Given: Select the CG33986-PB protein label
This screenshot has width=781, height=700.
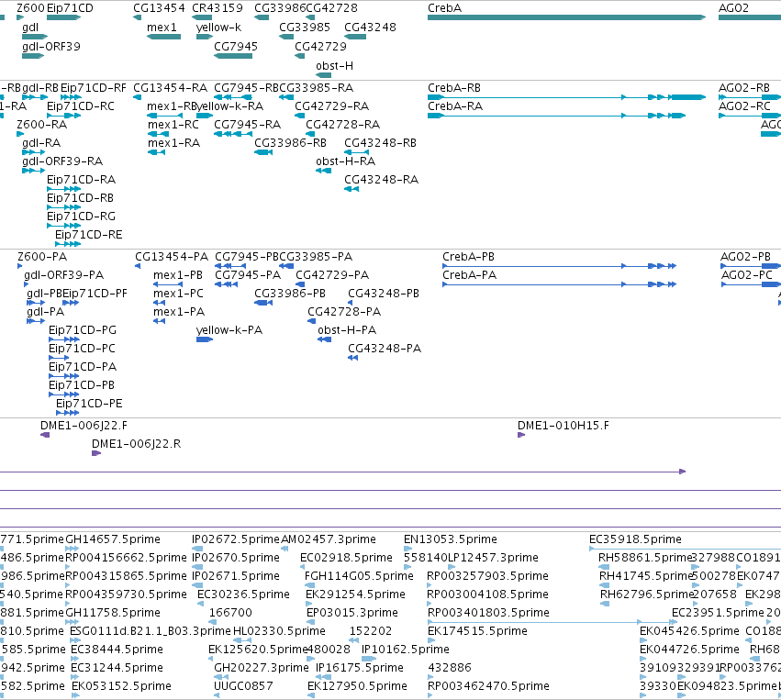Looking at the screenshot, I should (x=290, y=294).
